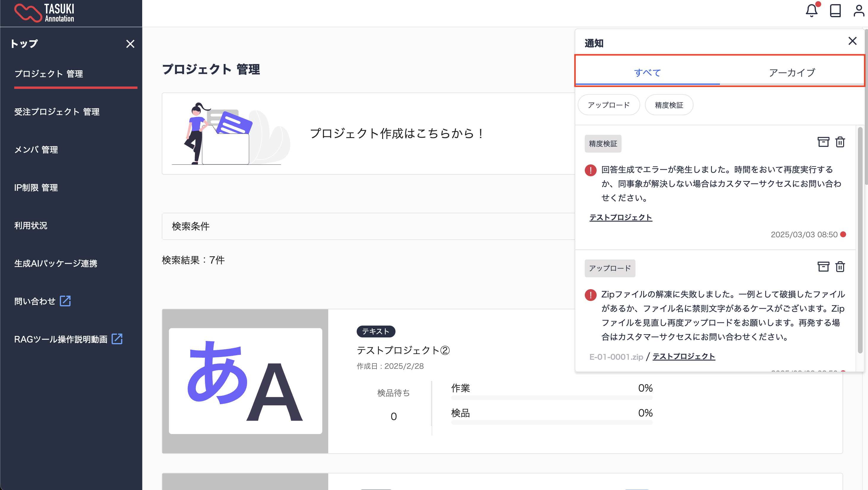Click the あA text project thumbnail
Screen dimensions: 868x490
pos(245,381)
